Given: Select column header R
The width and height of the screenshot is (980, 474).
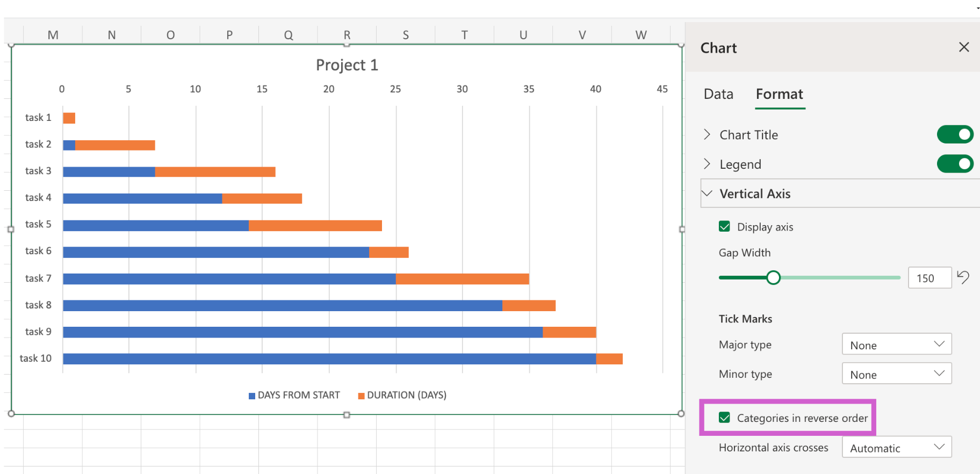Looking at the screenshot, I should click(x=347, y=35).
